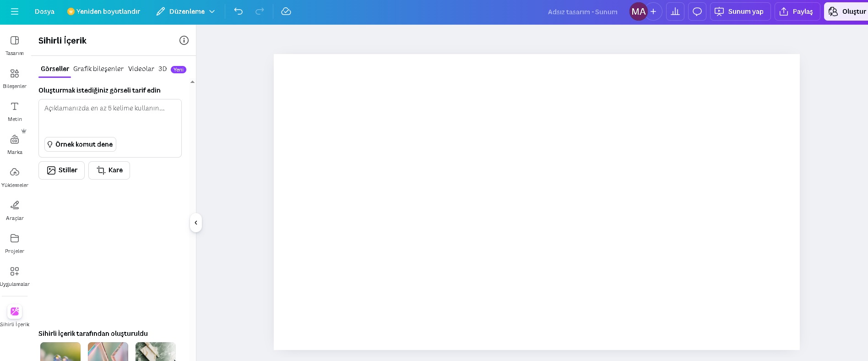Click the cloud save status icon
The height and width of the screenshot is (361, 868).
point(286,11)
